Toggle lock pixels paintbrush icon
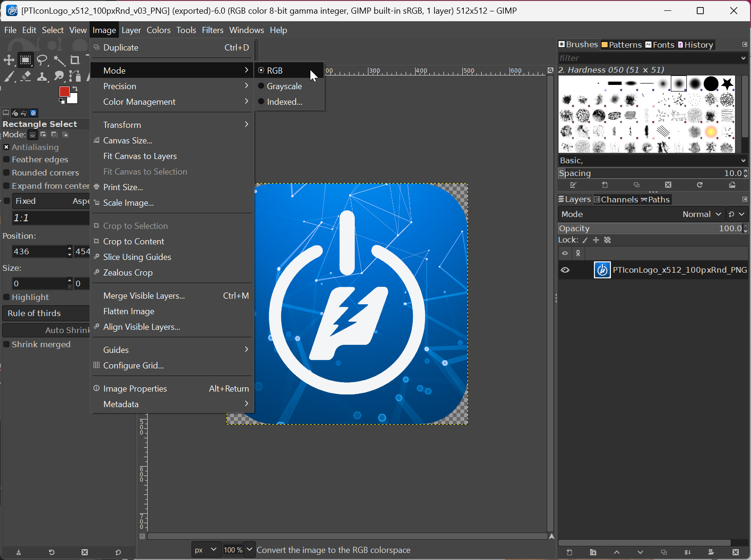751x560 pixels. (x=585, y=240)
